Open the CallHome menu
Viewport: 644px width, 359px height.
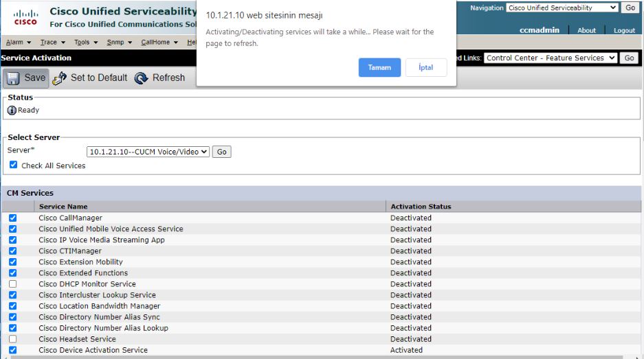159,43
